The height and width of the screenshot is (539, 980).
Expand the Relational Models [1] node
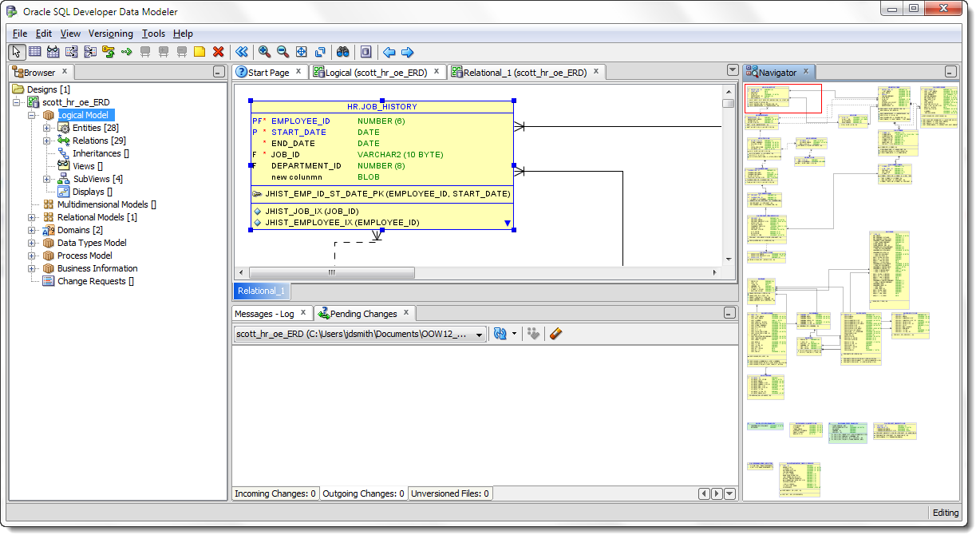(x=32, y=217)
